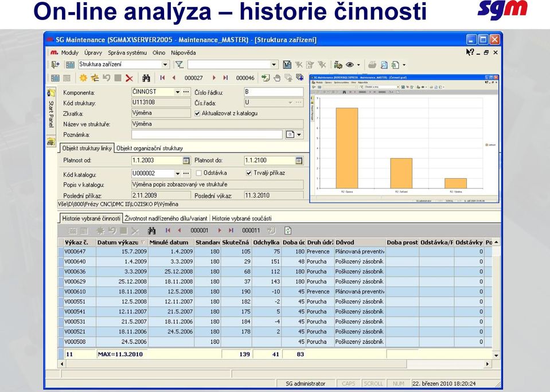Viewport: 550px width, 392px height.
Task: Click the copy record icon with arrows
Action: [x=95, y=78]
